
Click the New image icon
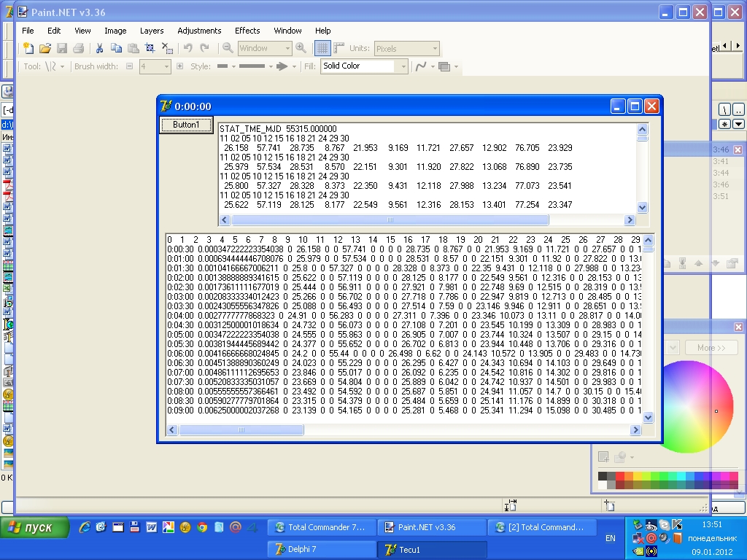28,48
